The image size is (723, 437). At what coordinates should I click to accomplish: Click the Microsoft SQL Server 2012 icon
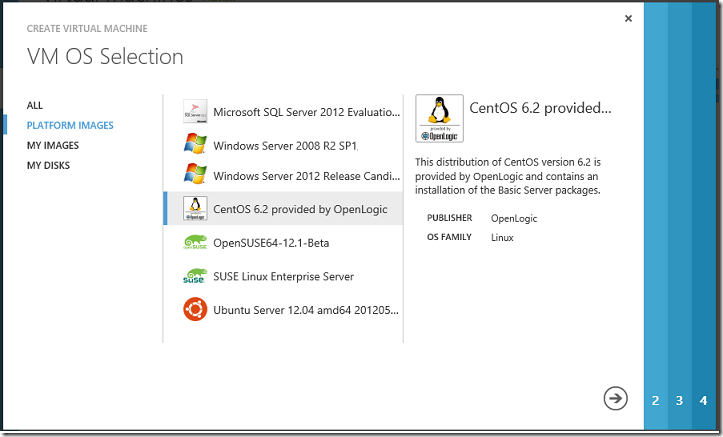[195, 112]
